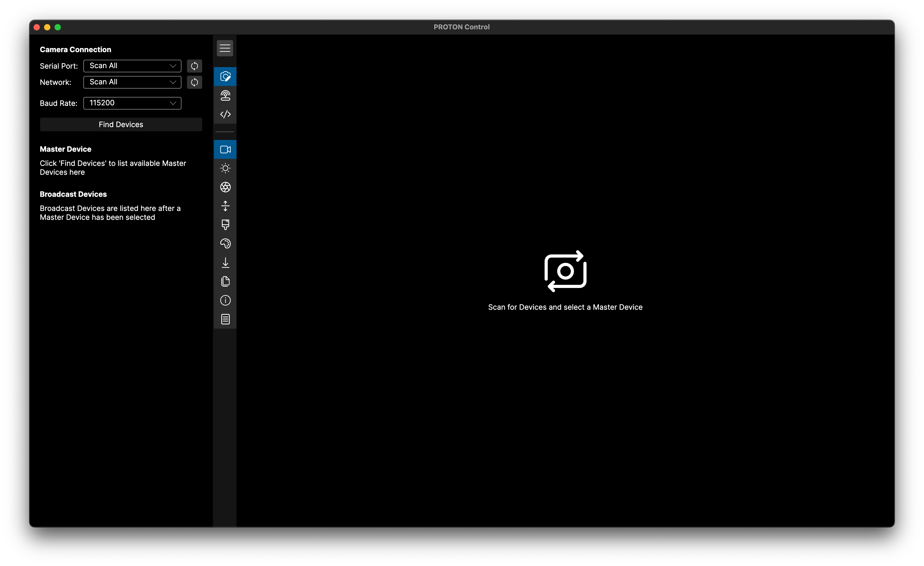The height and width of the screenshot is (566, 924).
Task: Open the vertical flip arrows icon
Action: click(225, 206)
